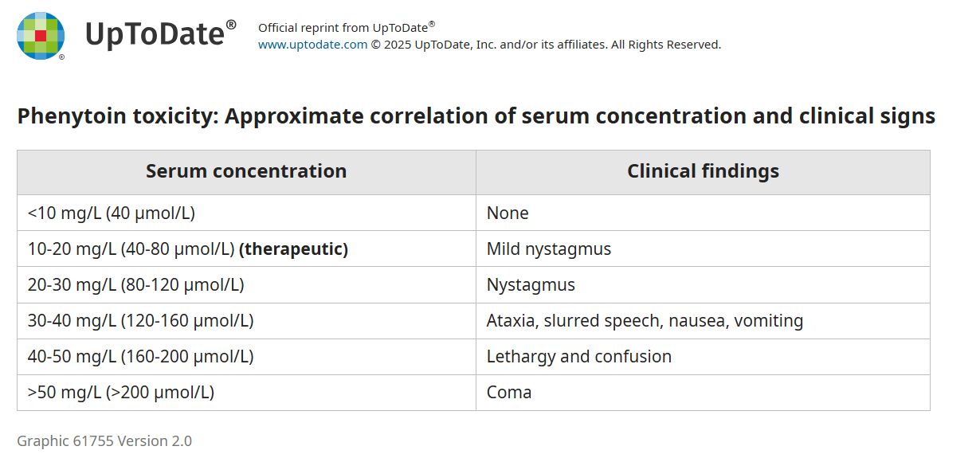Click the Lethargy and confusion cell
The width and height of the screenshot is (980, 458).
[x=578, y=357]
